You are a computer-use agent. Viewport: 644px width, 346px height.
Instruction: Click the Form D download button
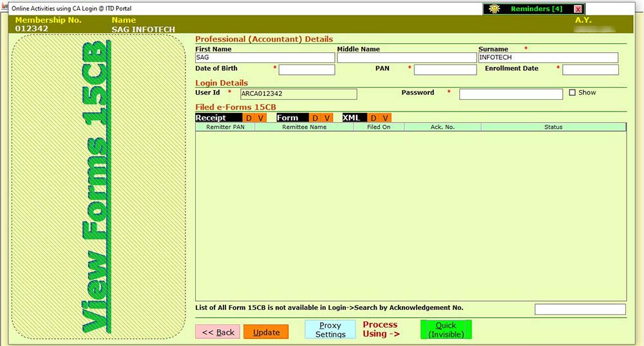click(315, 118)
